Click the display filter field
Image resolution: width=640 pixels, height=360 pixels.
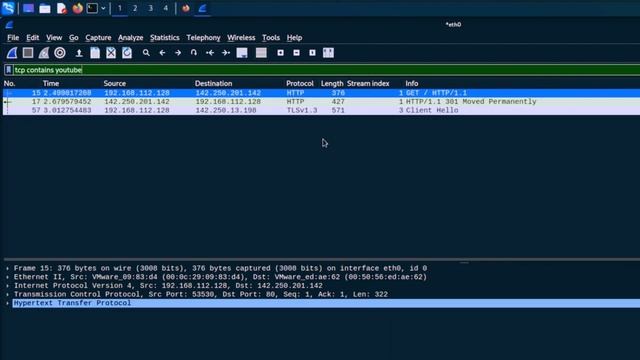(x=327, y=70)
